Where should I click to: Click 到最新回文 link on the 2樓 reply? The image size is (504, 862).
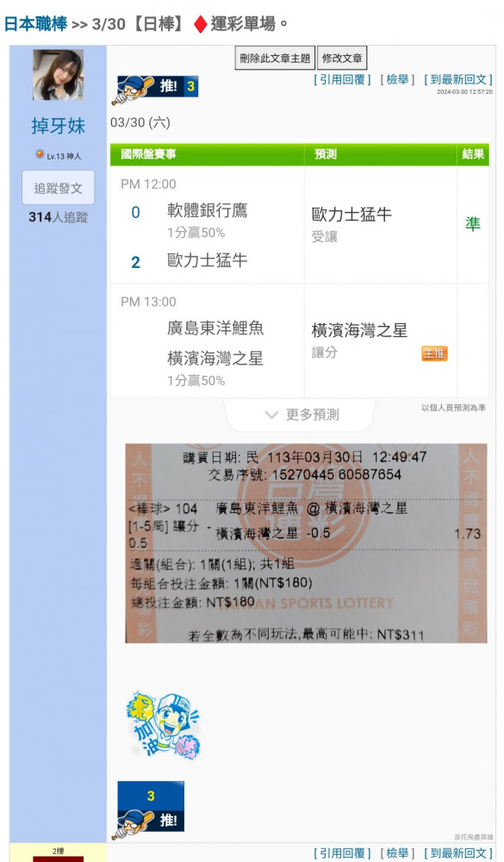pos(458,853)
